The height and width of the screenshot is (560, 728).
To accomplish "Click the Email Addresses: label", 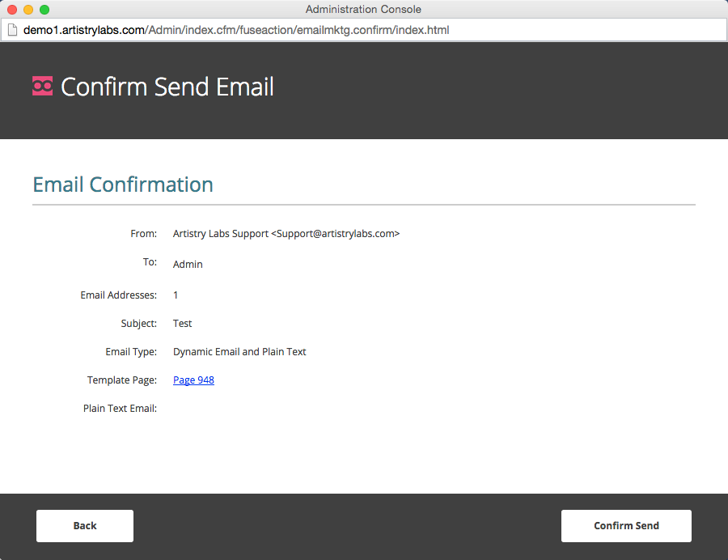I will [x=118, y=295].
